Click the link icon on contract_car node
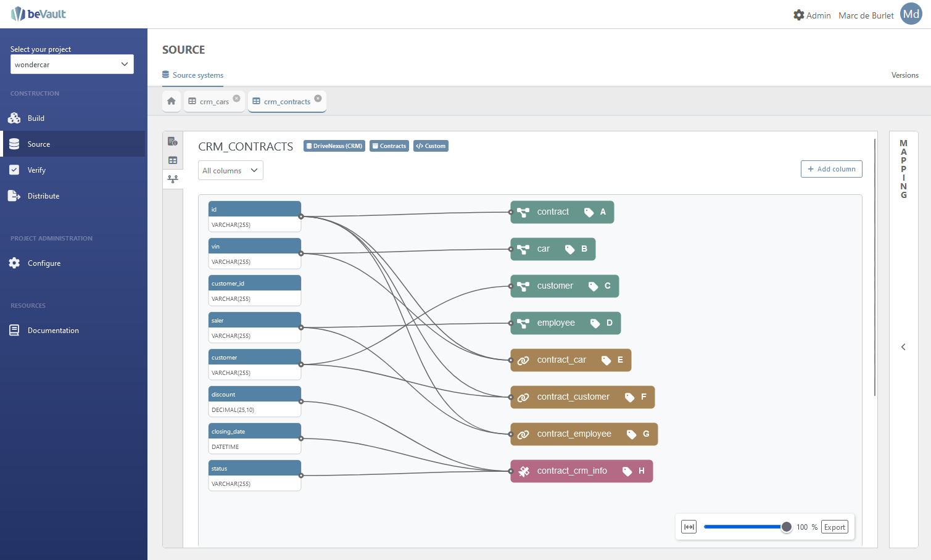The width and height of the screenshot is (931, 560). click(x=523, y=360)
